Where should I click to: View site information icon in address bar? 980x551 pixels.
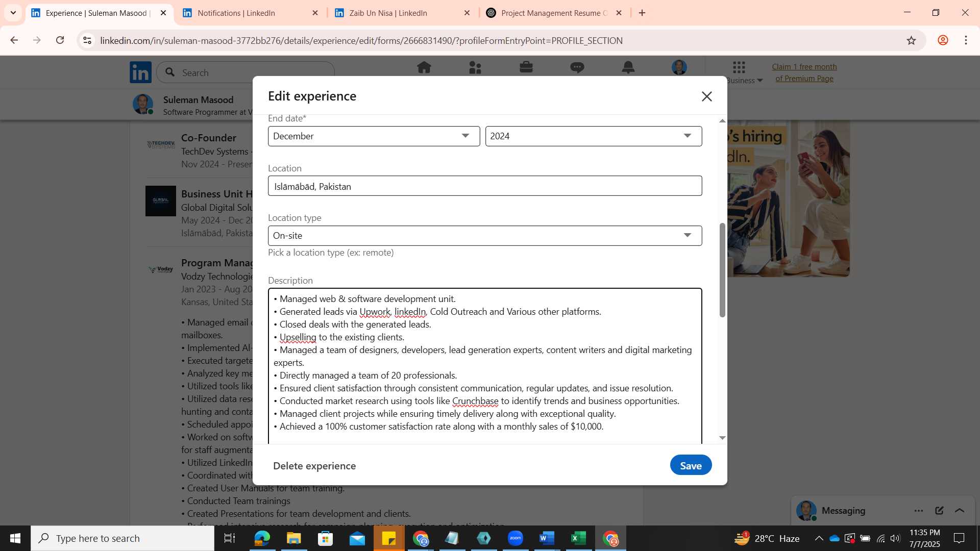coord(87,40)
